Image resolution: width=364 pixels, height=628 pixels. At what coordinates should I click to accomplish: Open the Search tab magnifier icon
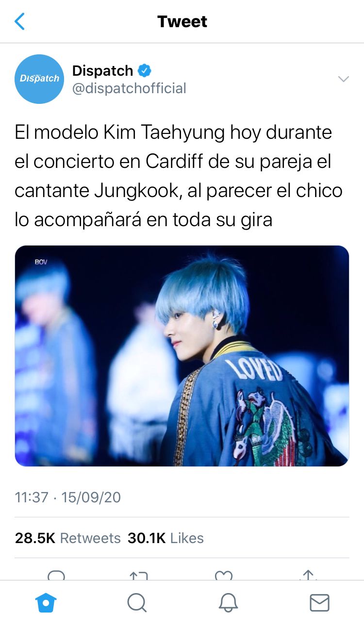tap(137, 603)
